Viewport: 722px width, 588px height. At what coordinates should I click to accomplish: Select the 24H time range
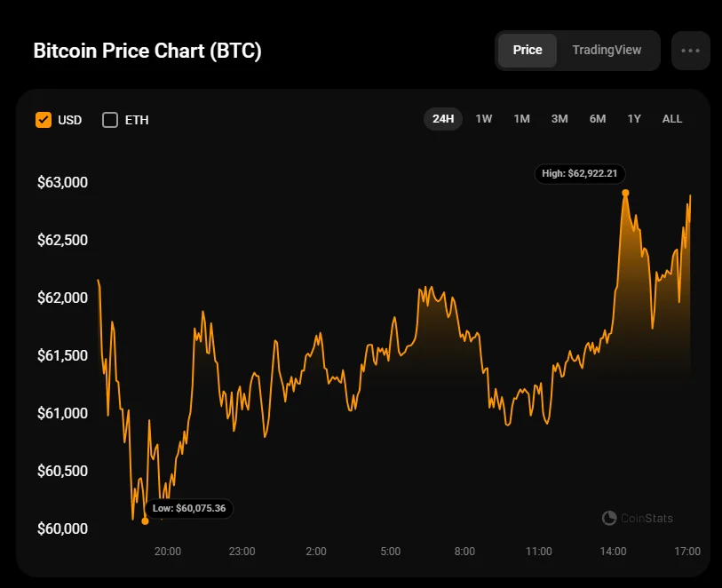443,118
